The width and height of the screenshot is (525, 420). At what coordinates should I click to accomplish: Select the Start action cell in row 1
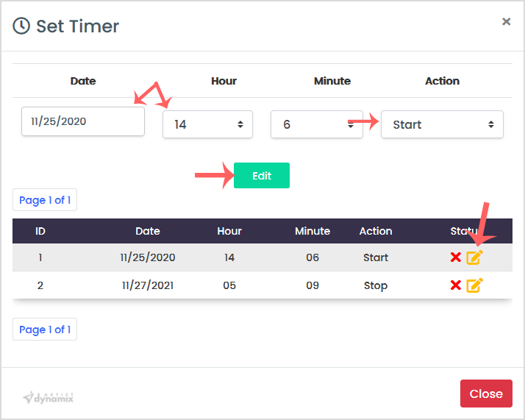(376, 257)
